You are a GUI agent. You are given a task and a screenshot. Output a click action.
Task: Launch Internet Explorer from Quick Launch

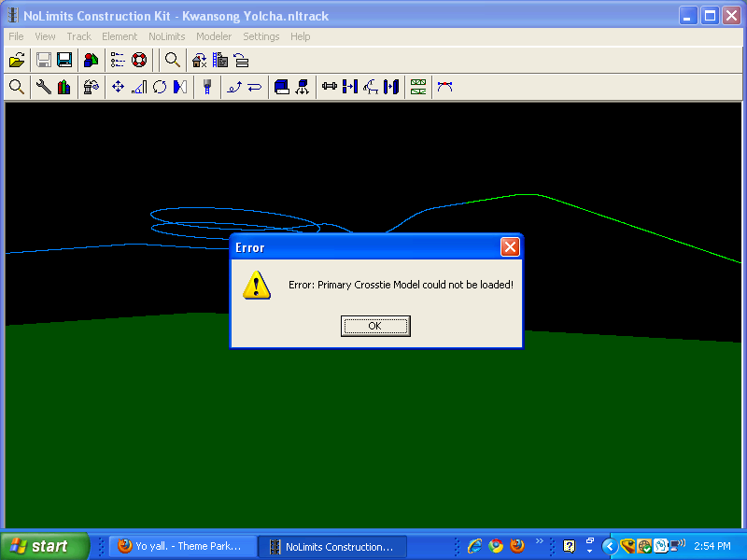pos(474,546)
